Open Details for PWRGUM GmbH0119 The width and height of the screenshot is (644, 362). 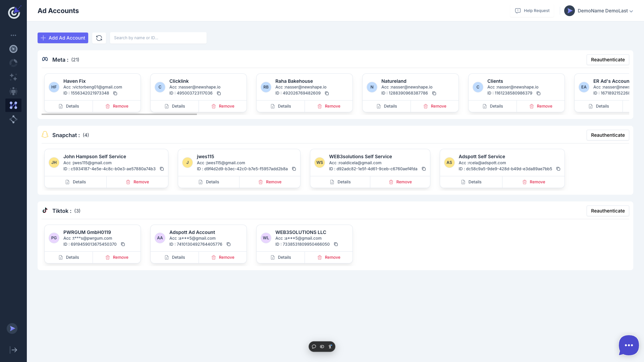tap(69, 257)
